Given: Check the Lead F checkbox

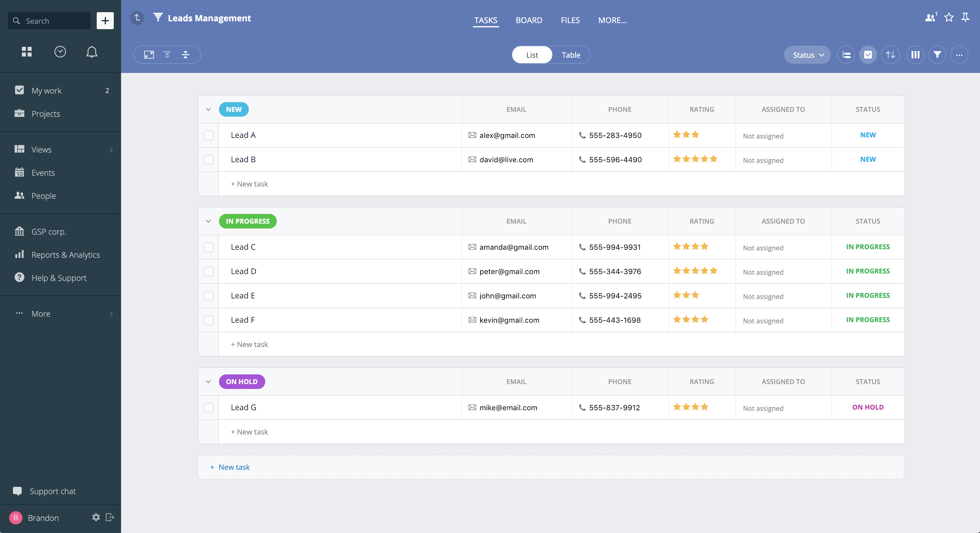Looking at the screenshot, I should pos(208,320).
